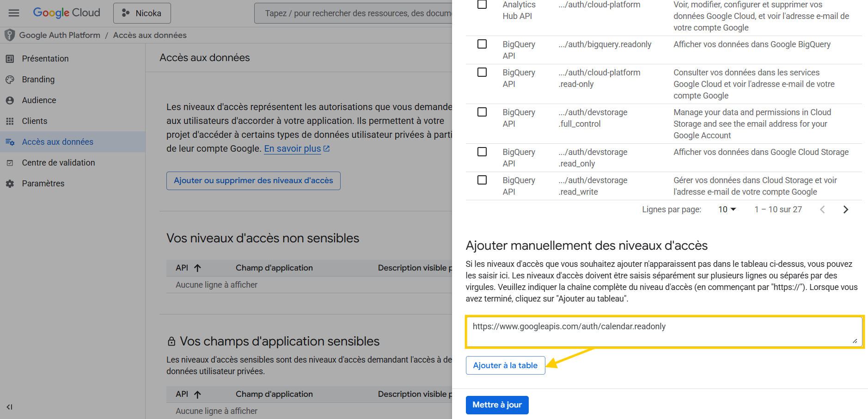Collapse the left sidebar panel

(9, 407)
